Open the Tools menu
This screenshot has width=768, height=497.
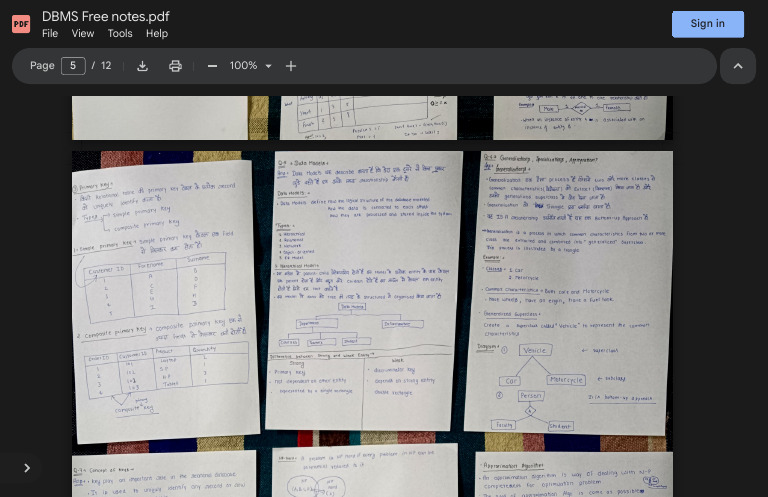click(120, 33)
